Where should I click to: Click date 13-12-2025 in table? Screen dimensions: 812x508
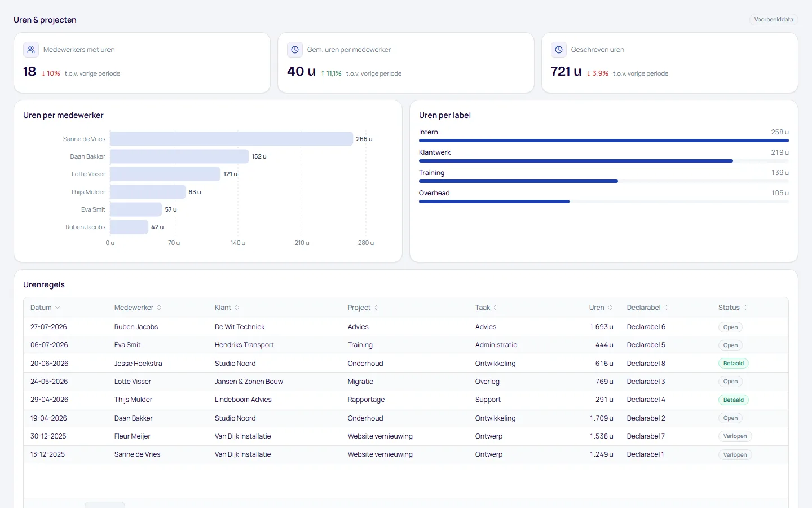[x=47, y=454]
